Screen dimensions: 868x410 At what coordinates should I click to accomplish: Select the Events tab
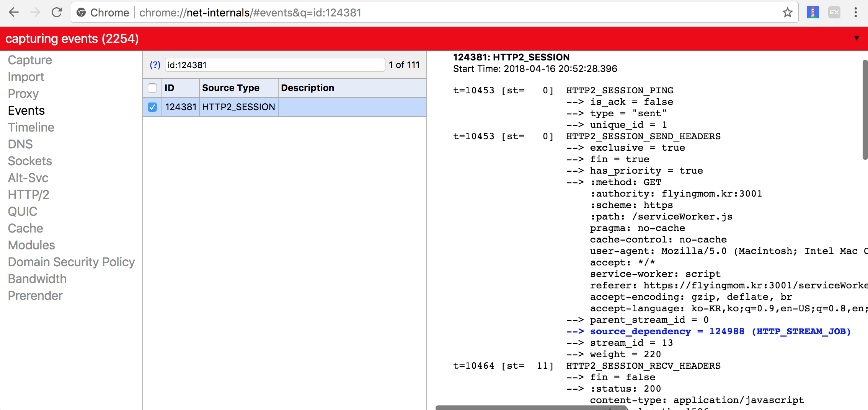tap(26, 111)
